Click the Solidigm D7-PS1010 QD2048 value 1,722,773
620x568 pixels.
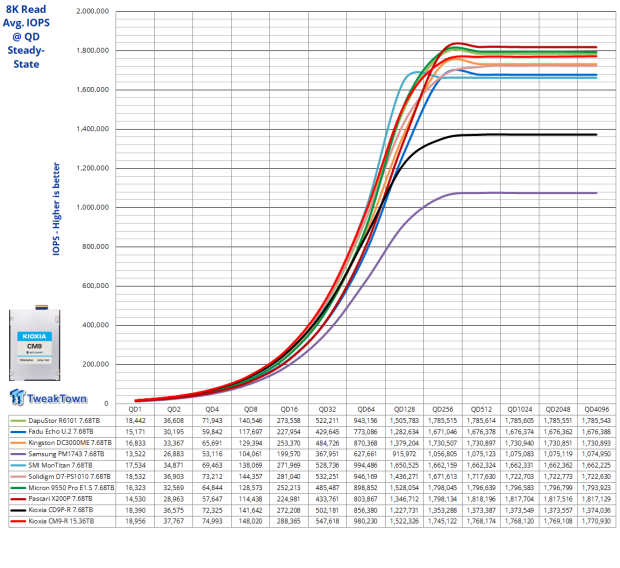click(558, 477)
